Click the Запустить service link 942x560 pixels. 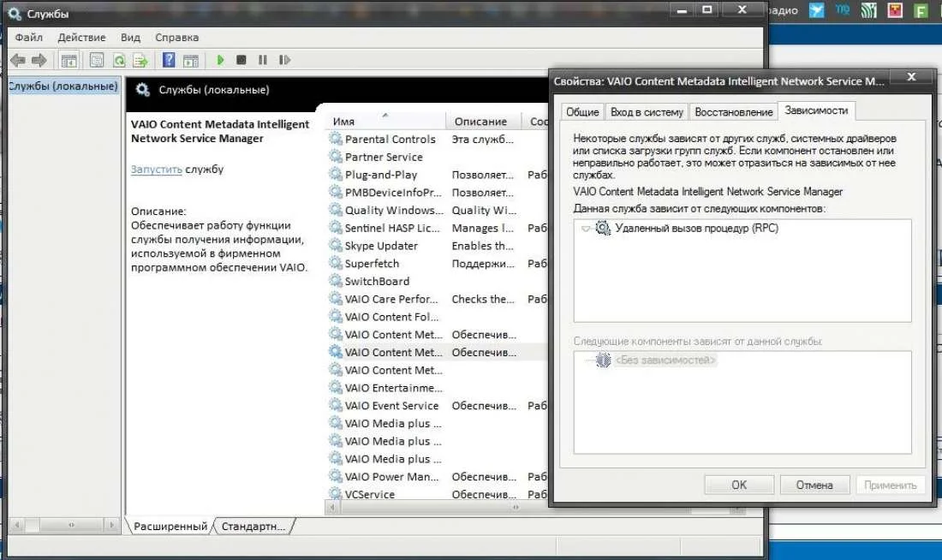156,170
